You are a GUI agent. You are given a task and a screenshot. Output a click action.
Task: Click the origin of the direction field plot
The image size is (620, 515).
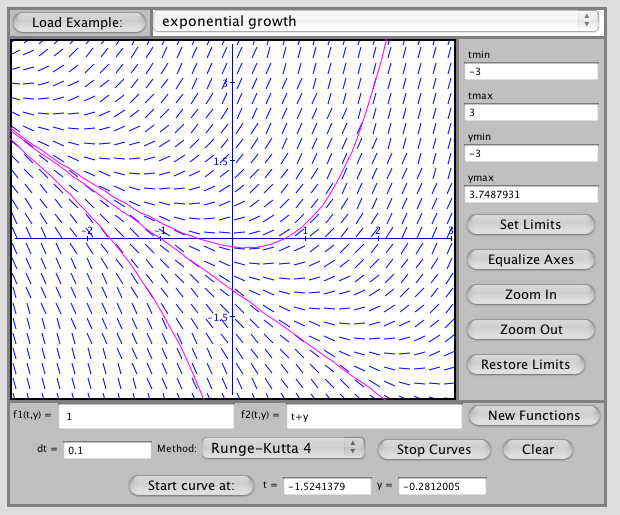pyautogui.click(x=233, y=239)
